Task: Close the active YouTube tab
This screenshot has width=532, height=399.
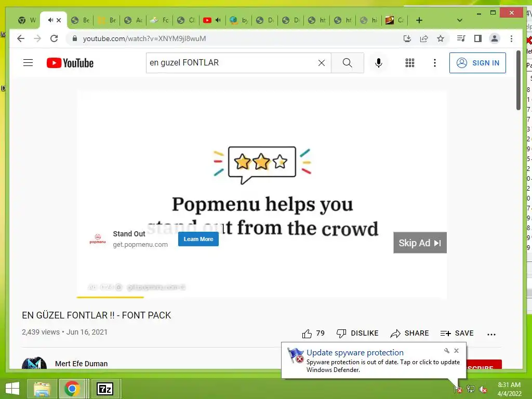Action: pyautogui.click(x=59, y=20)
